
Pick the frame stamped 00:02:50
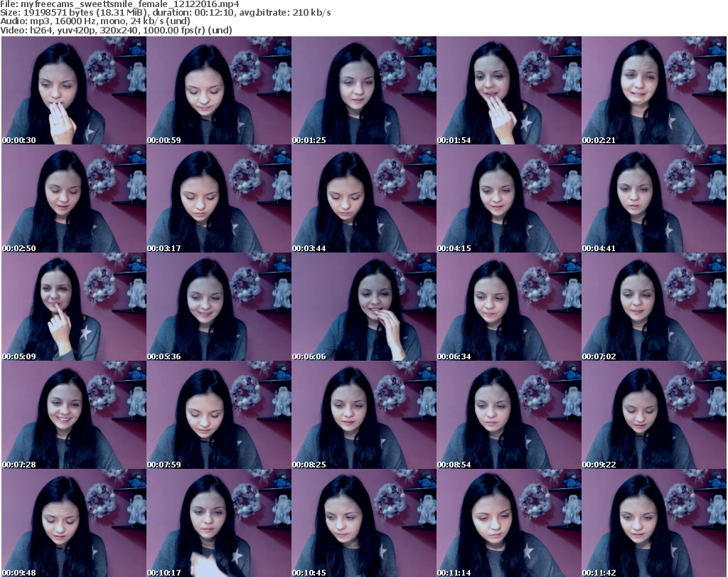74,198
